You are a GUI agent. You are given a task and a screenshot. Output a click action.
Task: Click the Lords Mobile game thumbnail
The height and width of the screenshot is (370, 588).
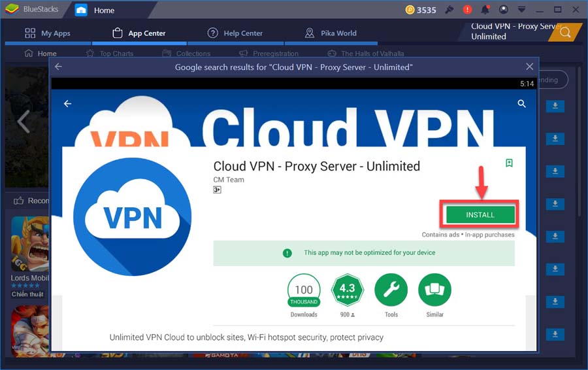pos(30,244)
